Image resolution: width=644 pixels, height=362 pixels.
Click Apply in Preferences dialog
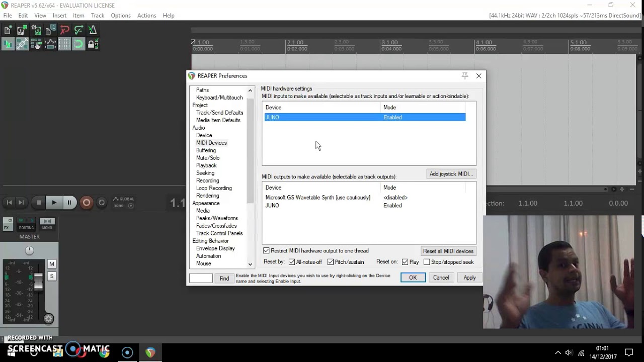(x=469, y=278)
